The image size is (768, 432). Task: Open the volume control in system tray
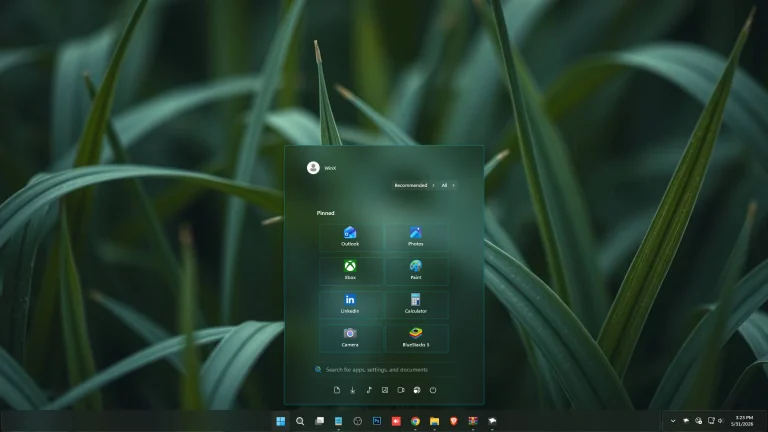(x=720, y=421)
